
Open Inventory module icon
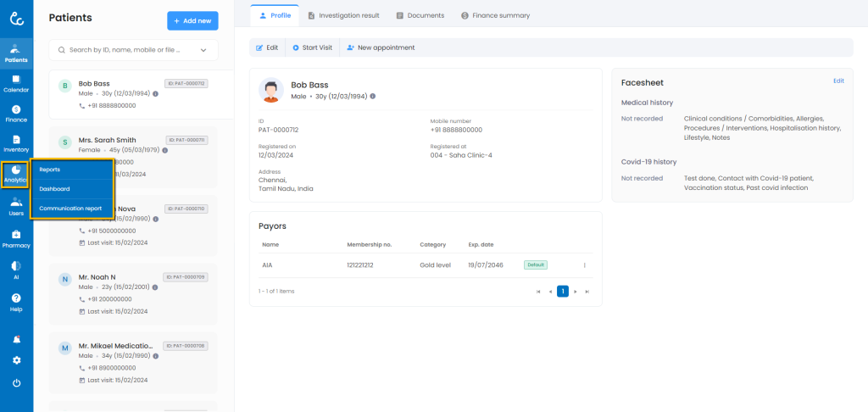[x=16, y=143]
